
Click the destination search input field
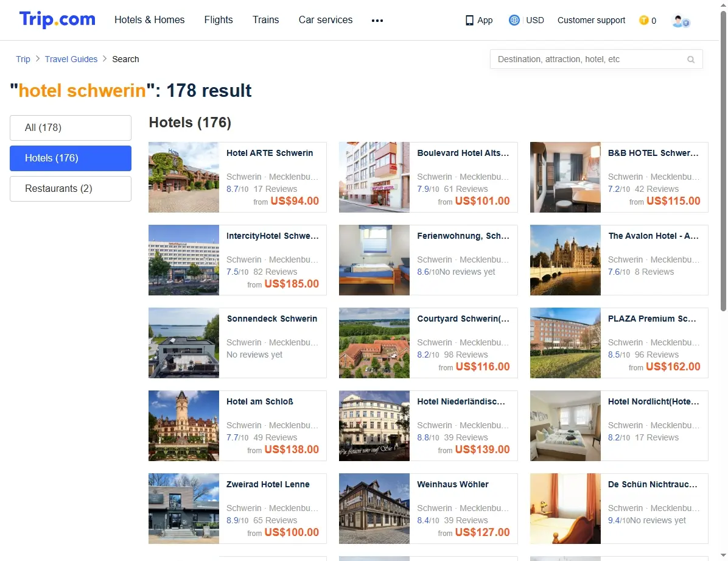[x=596, y=59]
